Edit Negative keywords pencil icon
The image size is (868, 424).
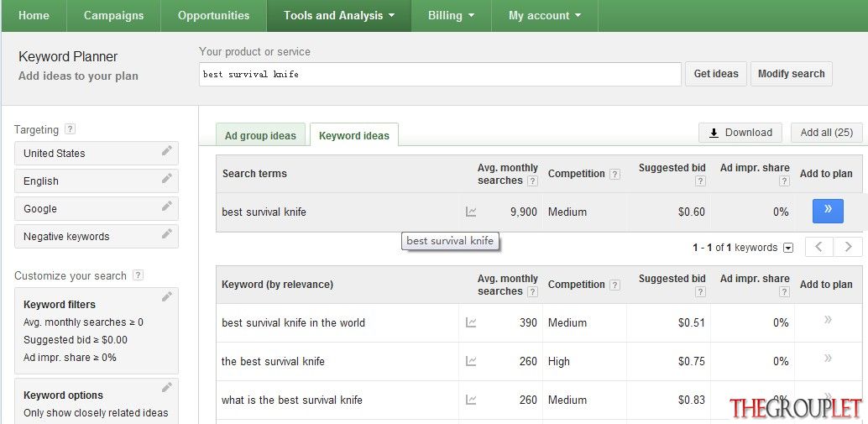click(x=166, y=233)
